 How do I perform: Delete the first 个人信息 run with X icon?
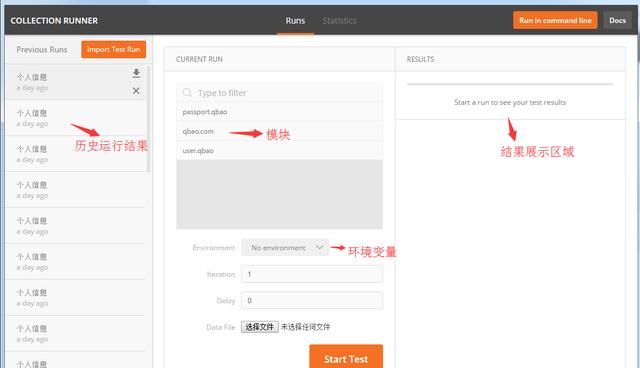coord(136,91)
